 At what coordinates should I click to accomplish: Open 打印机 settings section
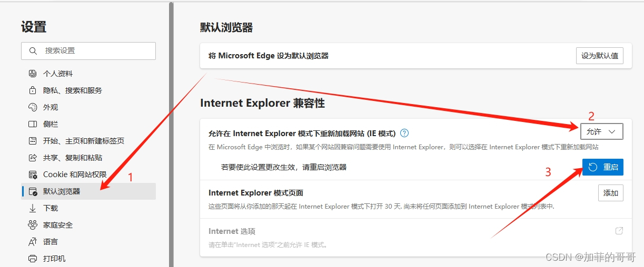[x=88, y=259]
